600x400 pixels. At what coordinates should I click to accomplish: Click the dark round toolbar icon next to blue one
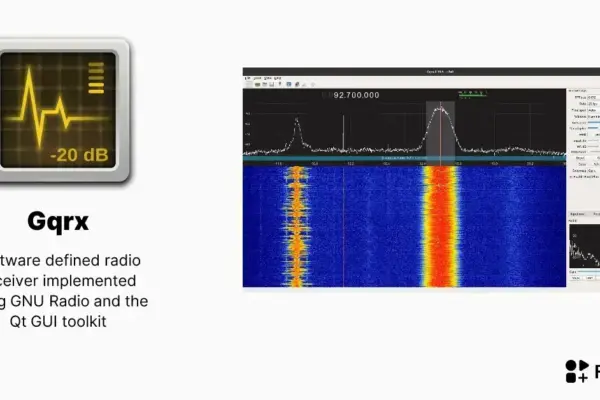pyautogui.click(x=297, y=84)
